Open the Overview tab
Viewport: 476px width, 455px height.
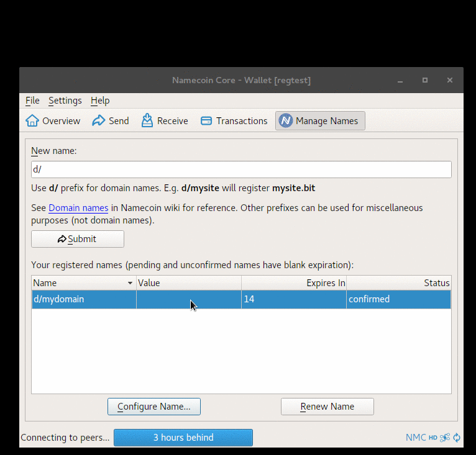(x=53, y=120)
